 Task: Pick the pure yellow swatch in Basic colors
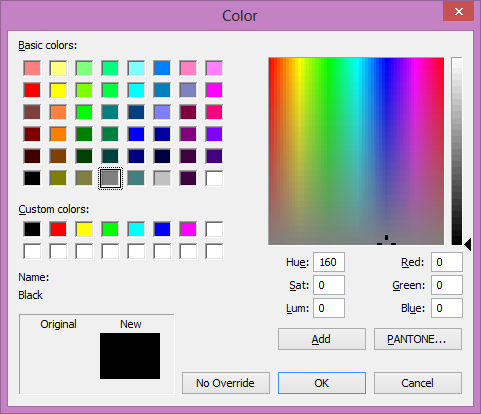58,90
